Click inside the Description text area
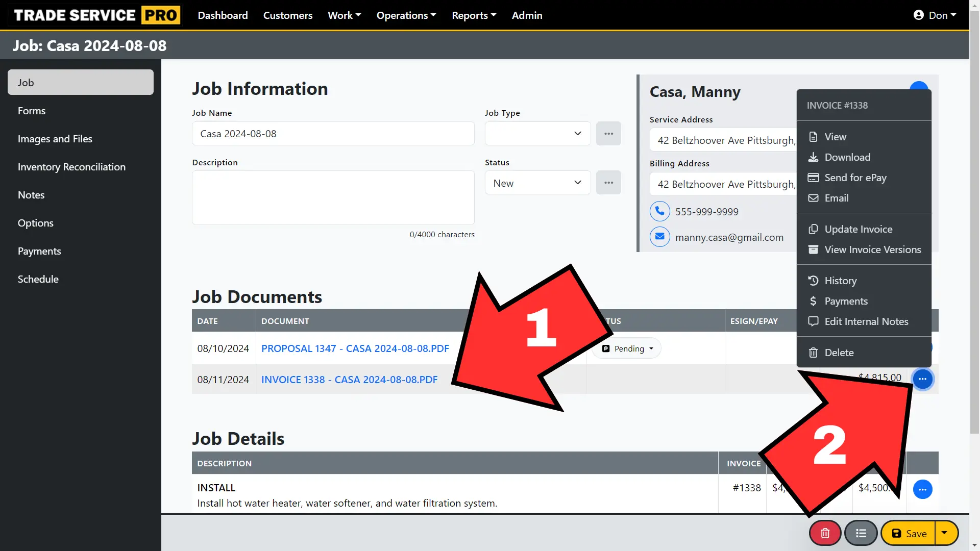Viewport: 980px width, 551px height. coord(333,198)
